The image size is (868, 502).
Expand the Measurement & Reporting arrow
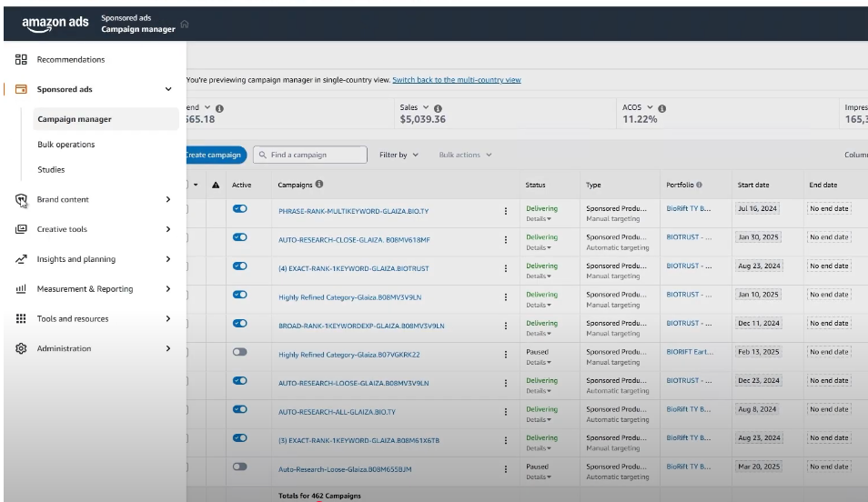click(x=168, y=289)
